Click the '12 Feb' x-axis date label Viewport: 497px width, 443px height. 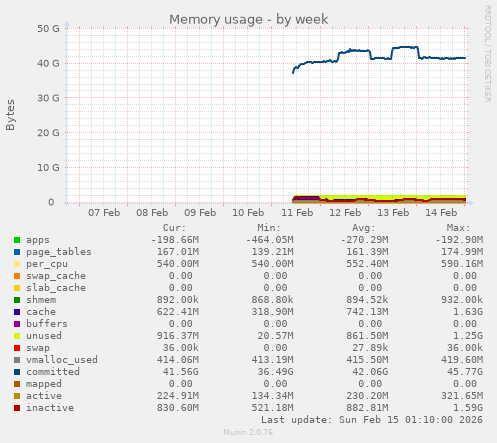(345, 213)
